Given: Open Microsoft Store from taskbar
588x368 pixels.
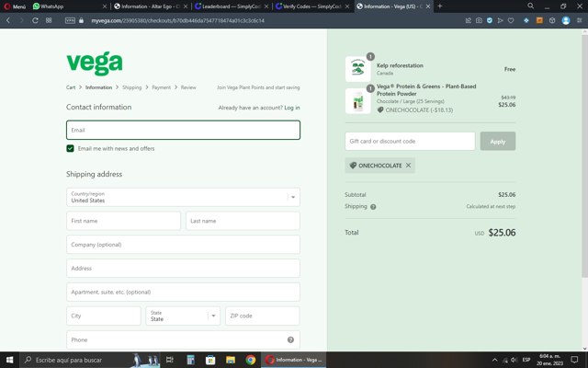Looking at the screenshot, I should [x=210, y=360].
